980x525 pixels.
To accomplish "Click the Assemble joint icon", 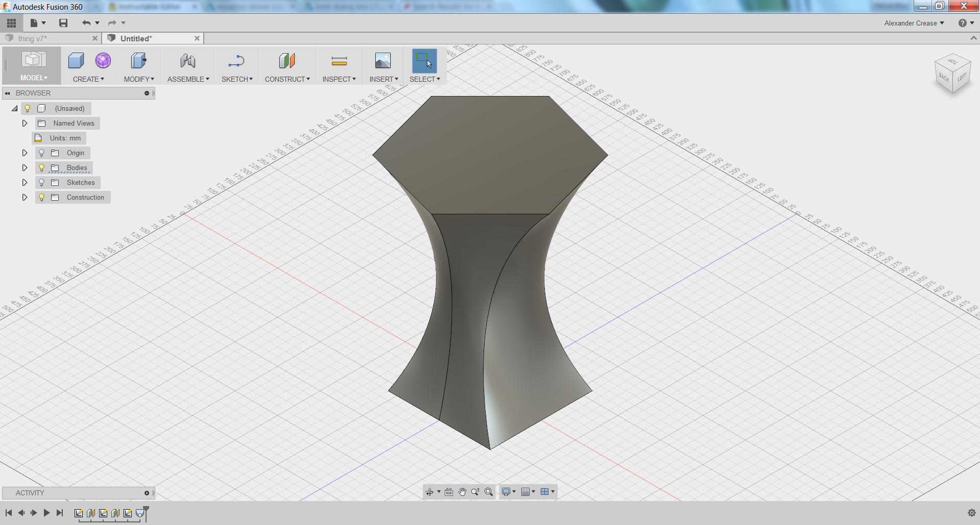I will (x=188, y=61).
